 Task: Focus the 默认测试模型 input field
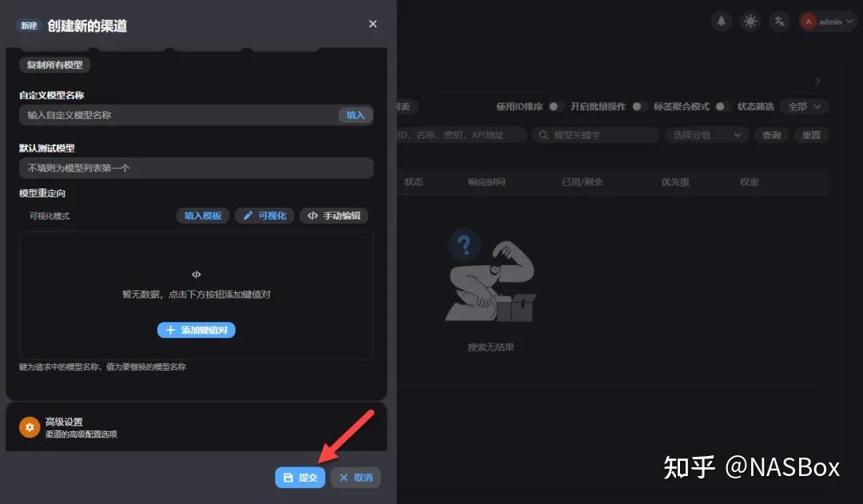pos(197,168)
